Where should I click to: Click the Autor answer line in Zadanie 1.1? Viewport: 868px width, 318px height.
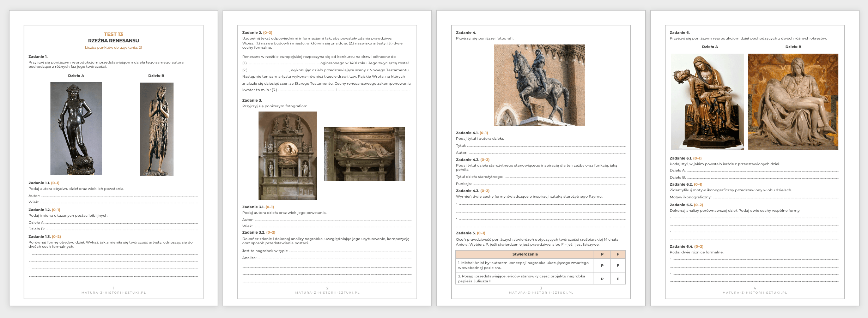pos(119,196)
